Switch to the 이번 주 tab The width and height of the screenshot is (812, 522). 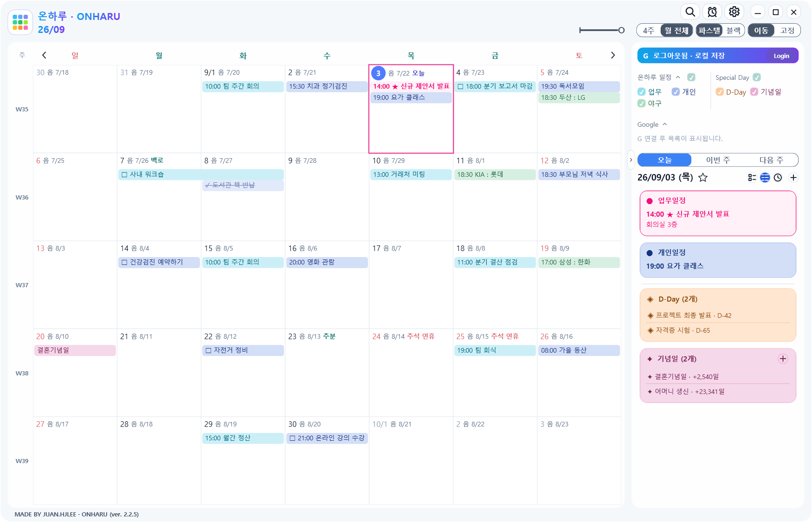(718, 160)
